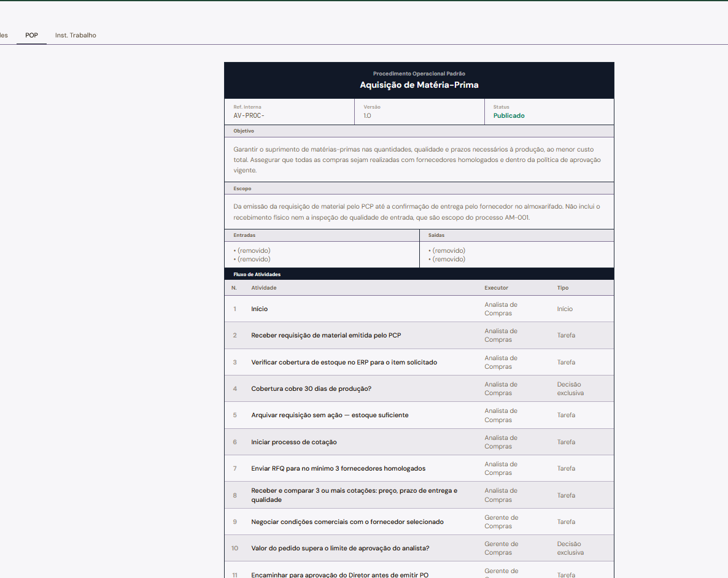Screen dimensions: 728x578
Task: Select 'Negociar condições comerciais' row
Action: coord(419,522)
